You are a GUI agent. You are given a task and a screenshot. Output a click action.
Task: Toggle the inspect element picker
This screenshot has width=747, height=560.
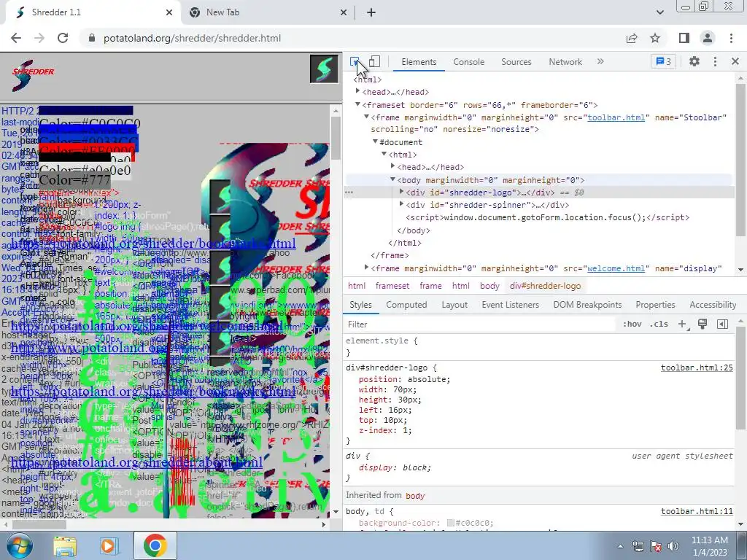click(355, 61)
